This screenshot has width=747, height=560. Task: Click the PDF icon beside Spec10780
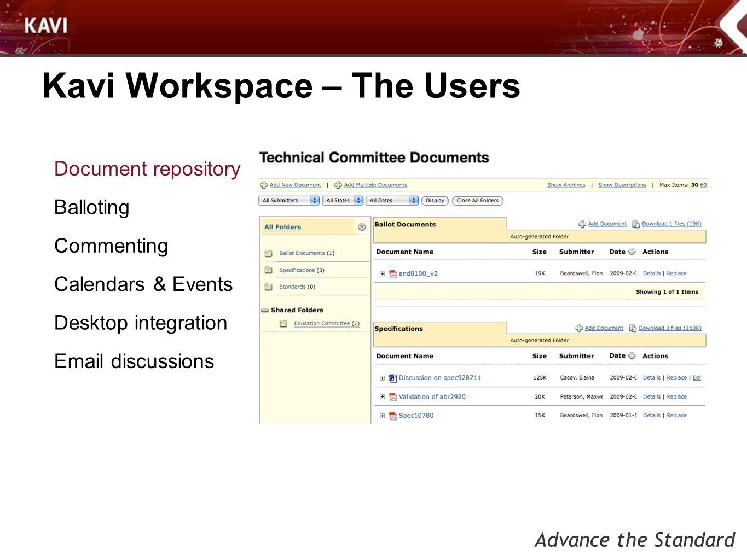[393, 416]
